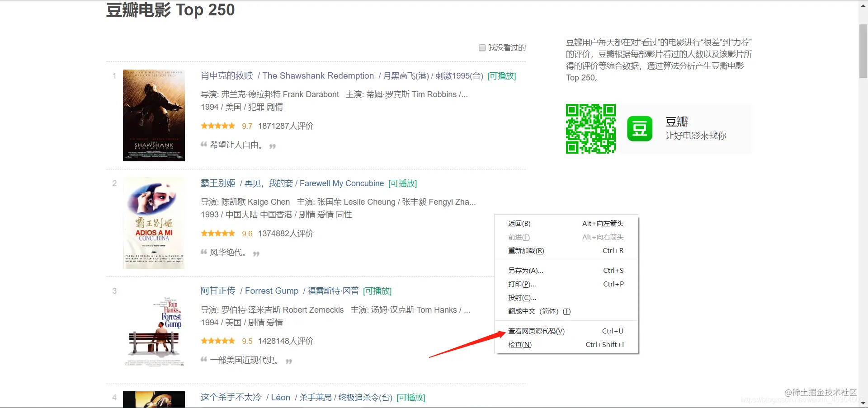Open 阿甘正传 movie title link
Screen dimensions: 868x408
click(x=218, y=291)
